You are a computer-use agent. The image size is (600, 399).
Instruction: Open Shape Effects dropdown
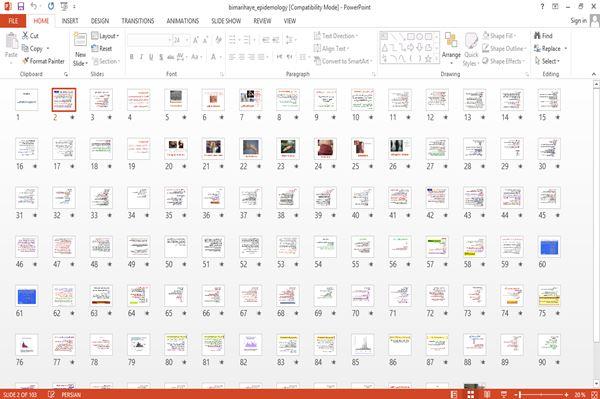(x=504, y=61)
